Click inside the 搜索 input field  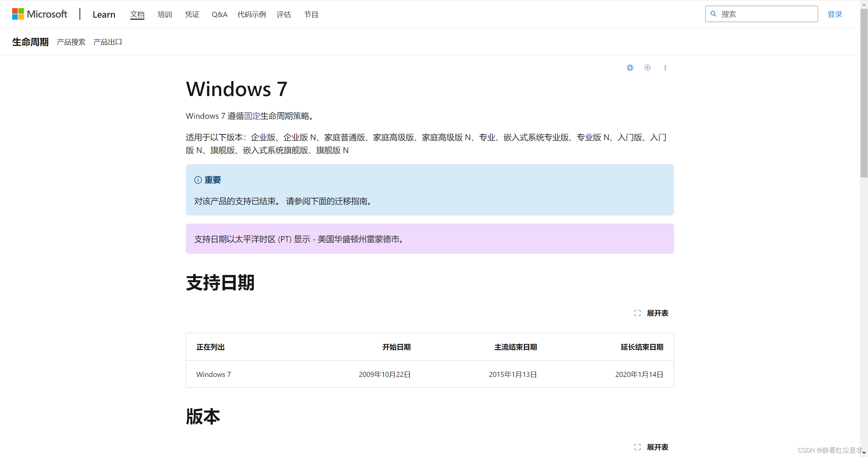(766, 14)
